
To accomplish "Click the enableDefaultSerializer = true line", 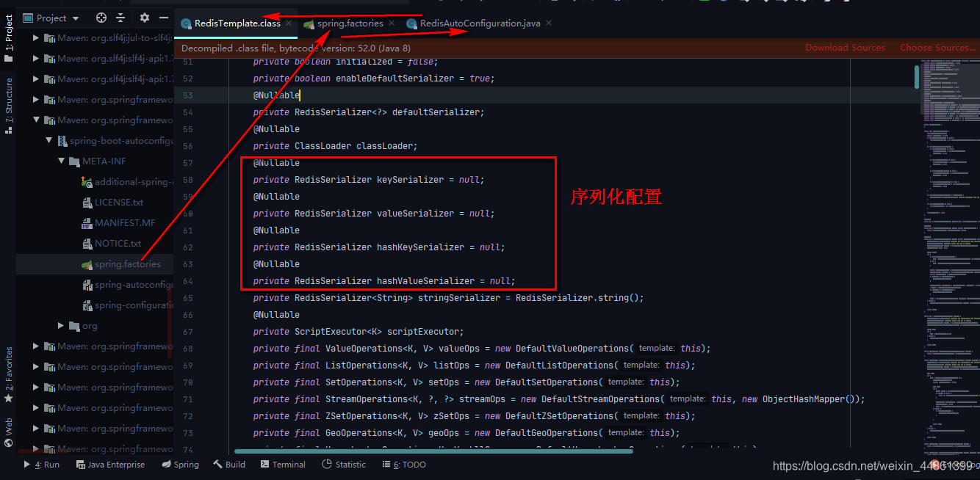I will [374, 79].
